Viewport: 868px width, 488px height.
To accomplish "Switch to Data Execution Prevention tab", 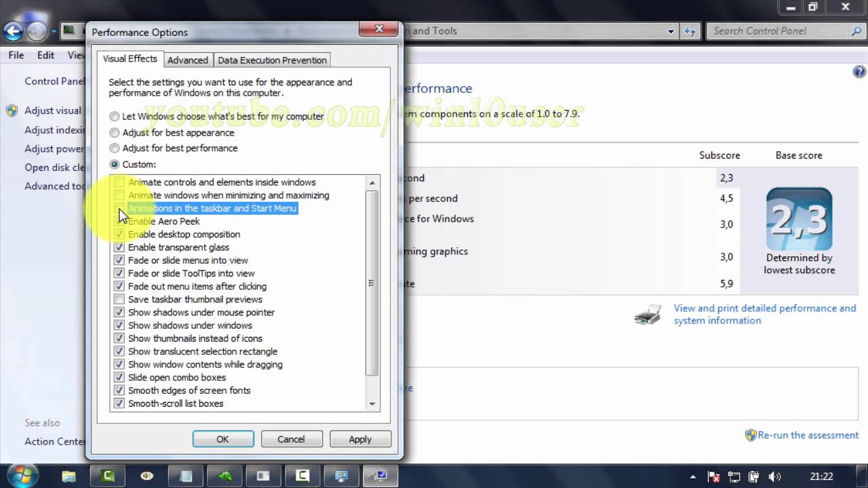I will pyautogui.click(x=272, y=60).
